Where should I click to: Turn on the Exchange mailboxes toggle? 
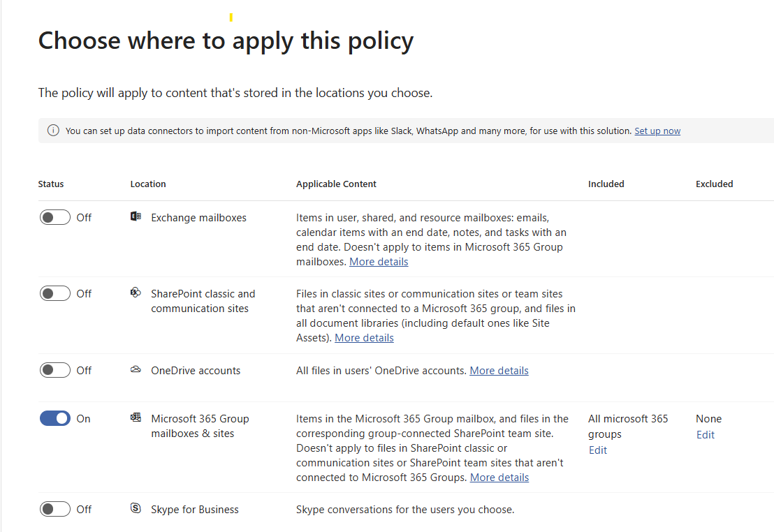[x=55, y=217]
